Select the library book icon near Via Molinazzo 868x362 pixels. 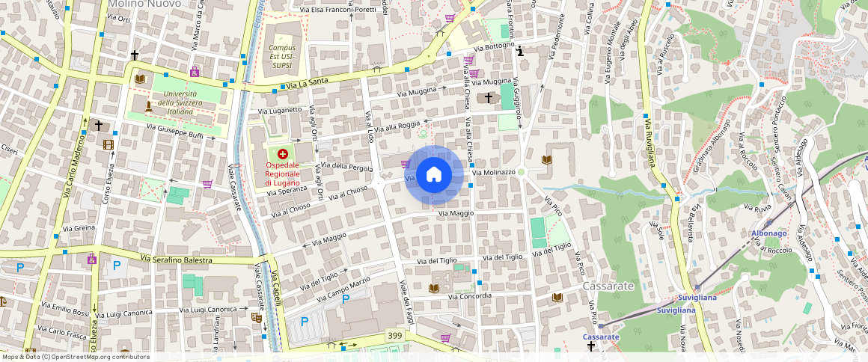click(547, 159)
